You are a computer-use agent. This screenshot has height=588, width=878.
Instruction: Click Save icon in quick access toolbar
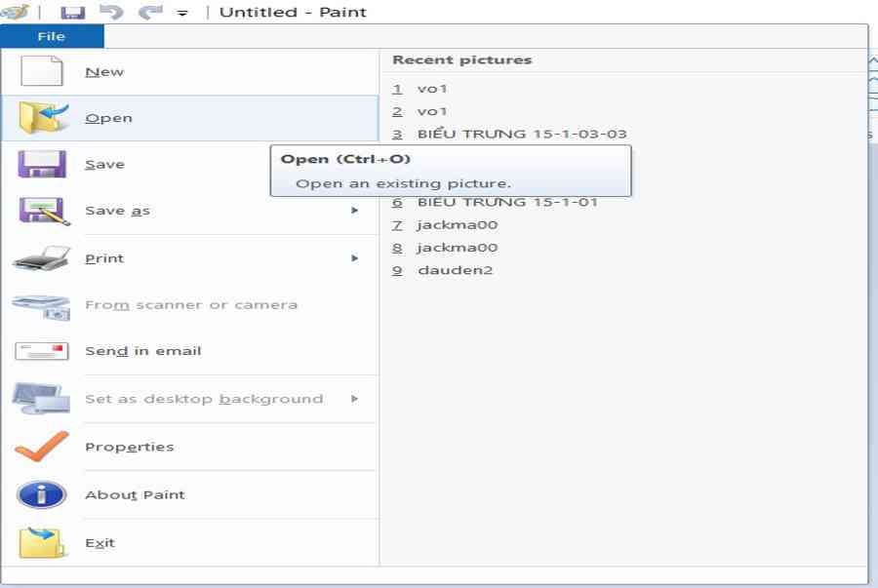tap(72, 13)
